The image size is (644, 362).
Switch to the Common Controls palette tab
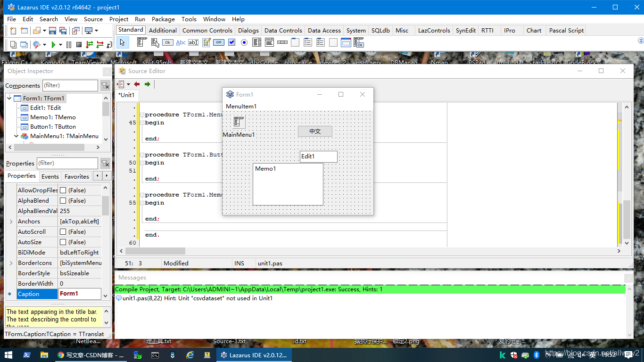tap(207, 30)
